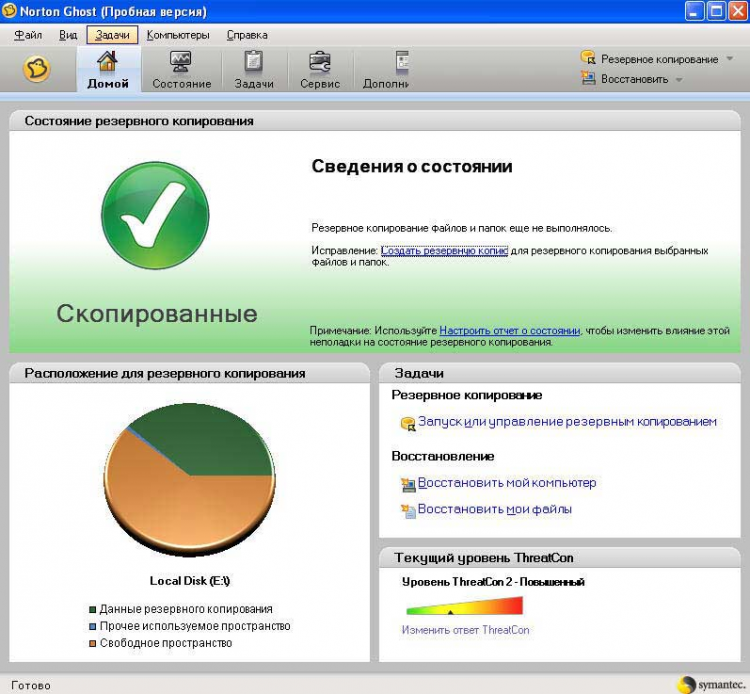The width and height of the screenshot is (750, 694).
Task: Open the Справка help menu
Action: click(247, 35)
